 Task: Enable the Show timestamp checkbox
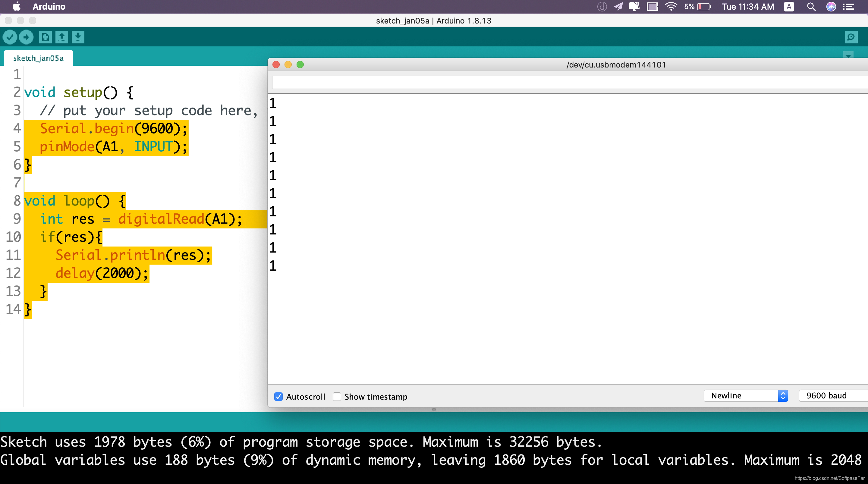coord(337,397)
